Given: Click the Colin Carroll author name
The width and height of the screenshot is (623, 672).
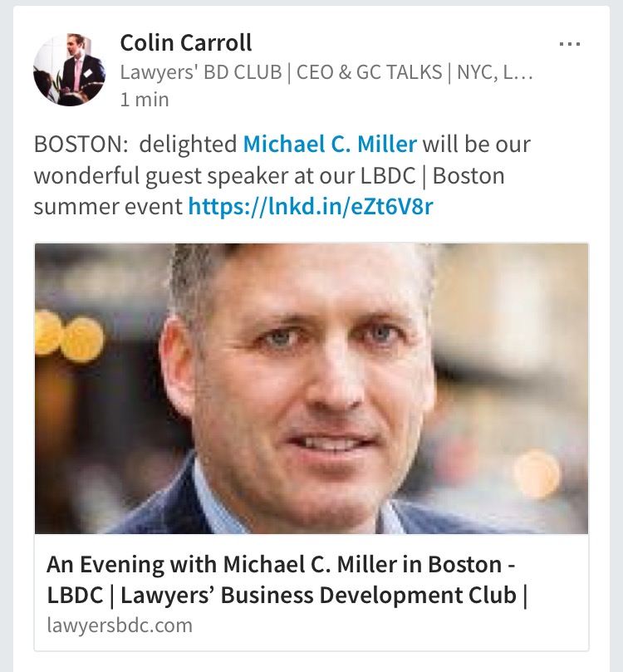Looking at the screenshot, I should (x=186, y=42).
